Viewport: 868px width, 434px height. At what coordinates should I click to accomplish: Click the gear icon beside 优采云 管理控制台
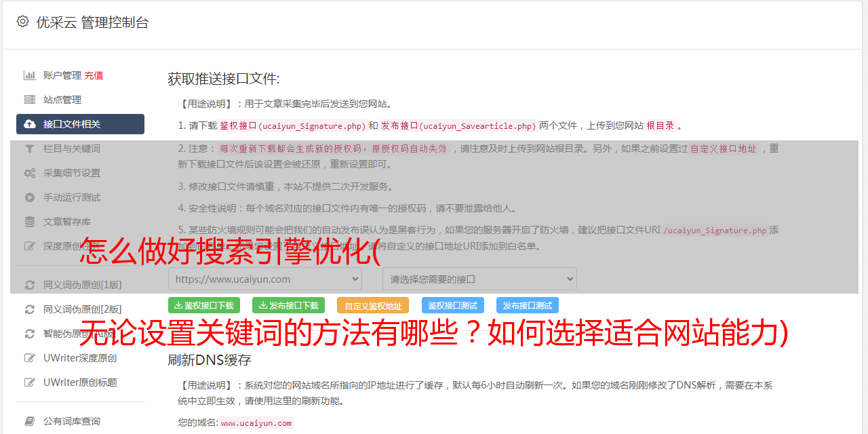[22, 22]
